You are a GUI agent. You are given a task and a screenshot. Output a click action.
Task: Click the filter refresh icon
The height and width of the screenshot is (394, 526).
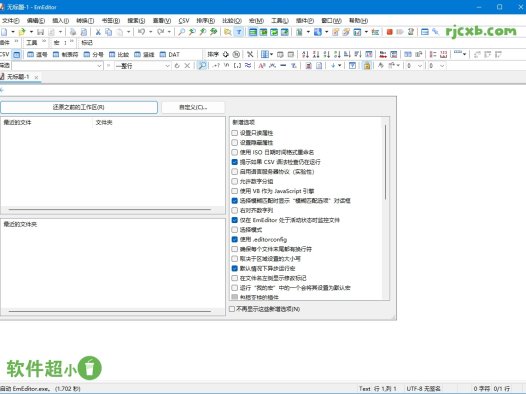pos(177,66)
